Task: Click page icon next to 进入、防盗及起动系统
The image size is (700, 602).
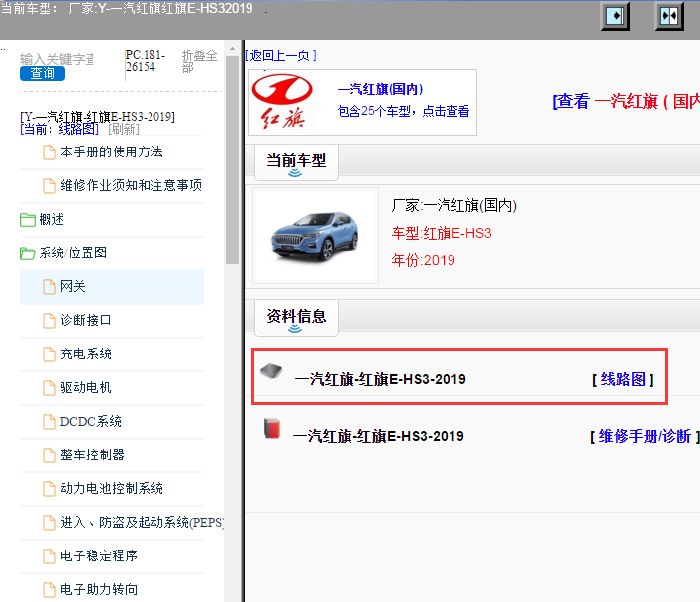Action: click(50, 522)
